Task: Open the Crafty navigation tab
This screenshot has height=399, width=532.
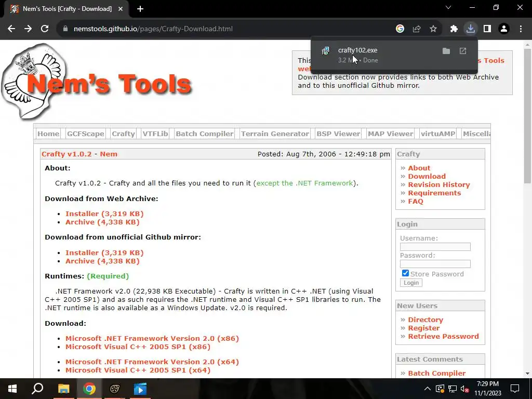Action: click(x=123, y=134)
